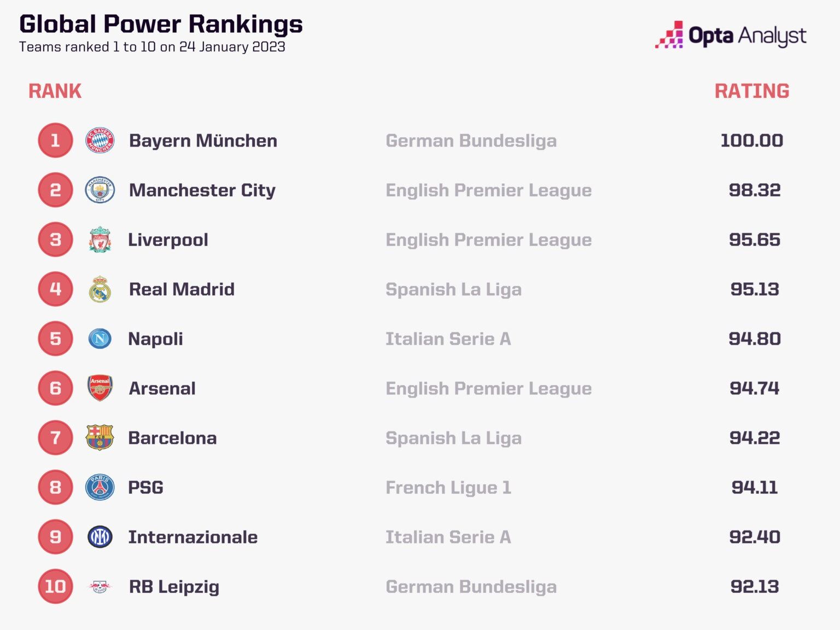This screenshot has width=840, height=630.
Task: Click the red rank 1 badge
Action: click(55, 141)
